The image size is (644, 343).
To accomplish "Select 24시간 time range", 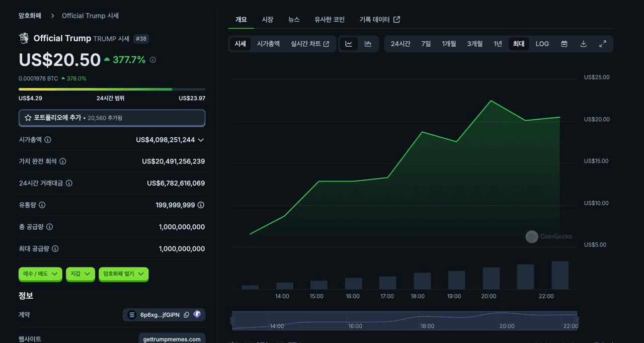I will [400, 44].
